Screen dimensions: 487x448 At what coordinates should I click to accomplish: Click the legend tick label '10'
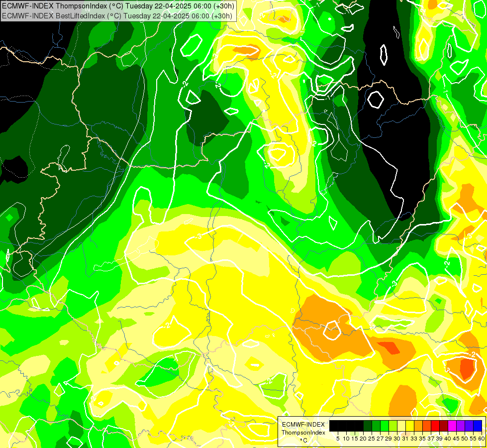[x=346, y=439]
